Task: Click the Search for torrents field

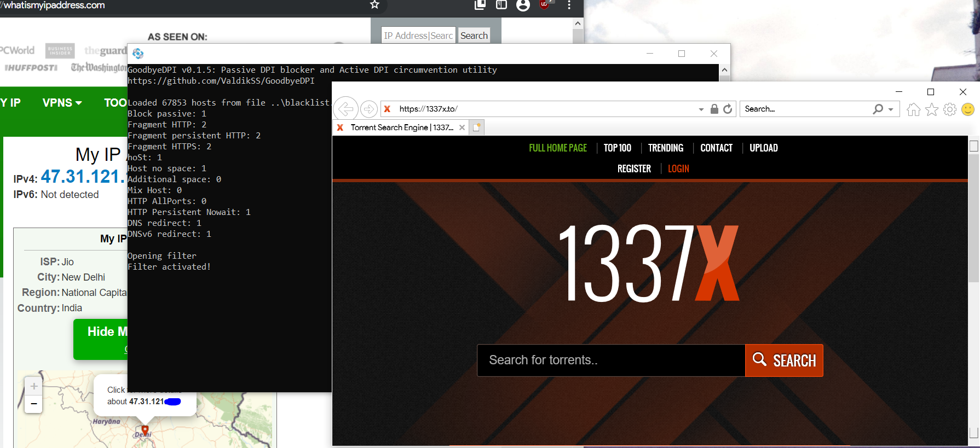Action: tap(610, 360)
